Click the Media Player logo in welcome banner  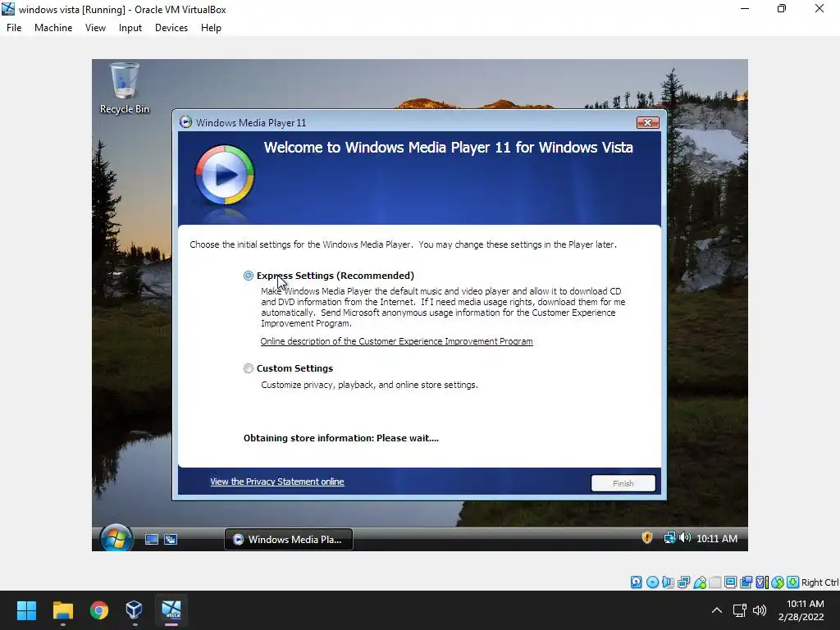(x=225, y=176)
